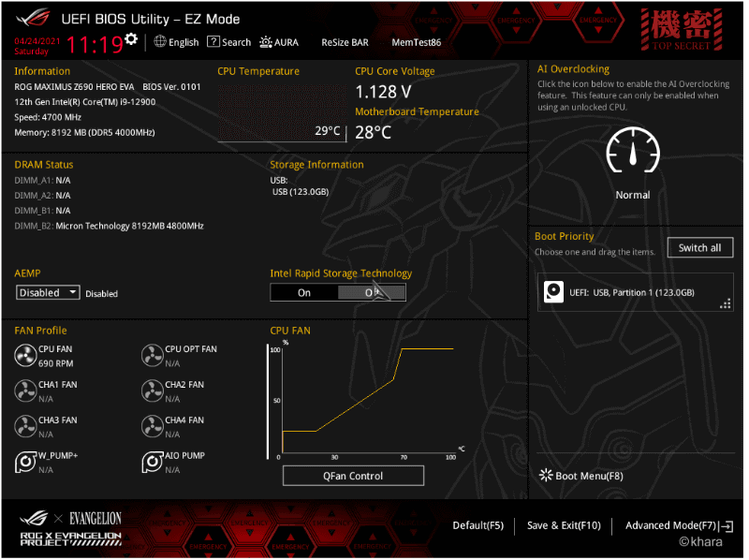Click the ROG logo at top left
The width and height of the screenshot is (749, 560).
pyautogui.click(x=34, y=18)
